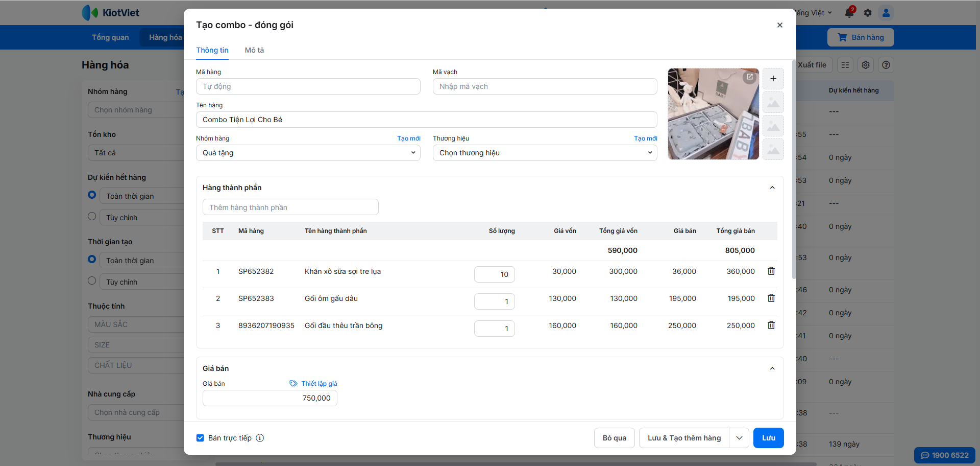Close the Tạo combo dialog
This screenshot has height=466, width=980.
779,25
